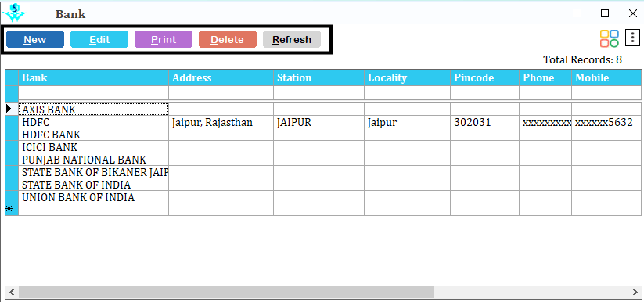This screenshot has width=644, height=302.
Task: Click the Station column filter field
Action: click(318, 92)
